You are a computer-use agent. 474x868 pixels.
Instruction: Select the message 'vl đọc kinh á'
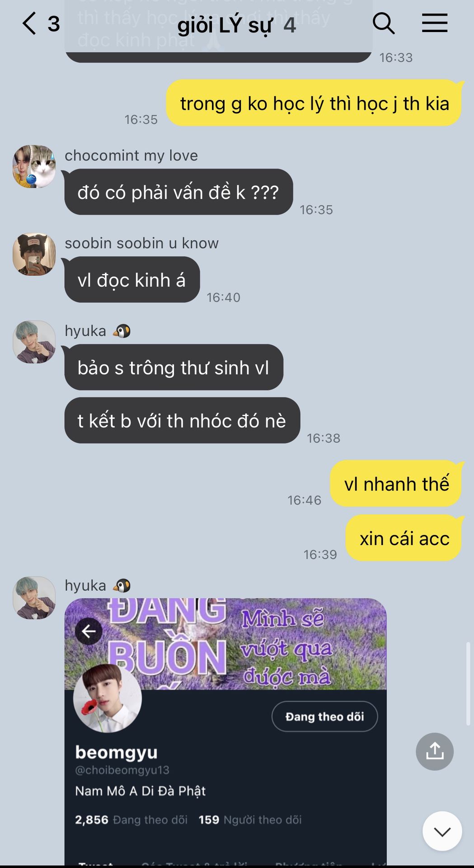132,280
